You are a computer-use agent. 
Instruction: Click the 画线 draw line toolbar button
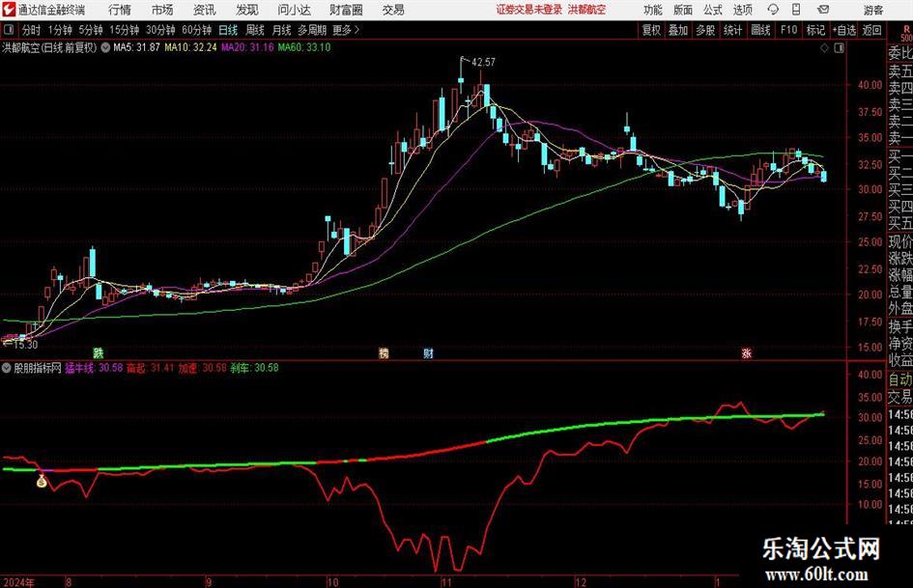760,30
